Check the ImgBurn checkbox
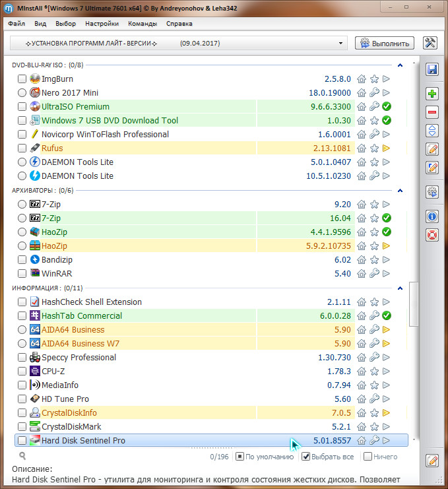448x489 pixels. click(22, 79)
